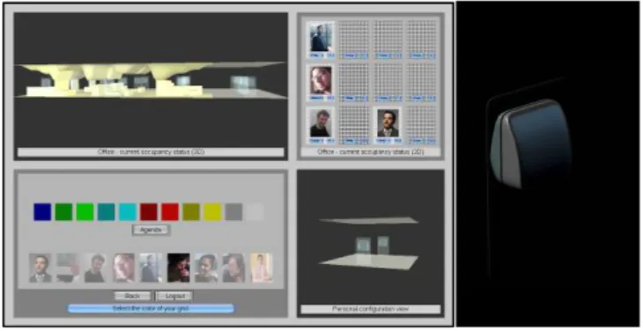The width and height of the screenshot is (644, 331).
Task: Select the empty top-right cell of the 2D grid
Action: point(422,40)
